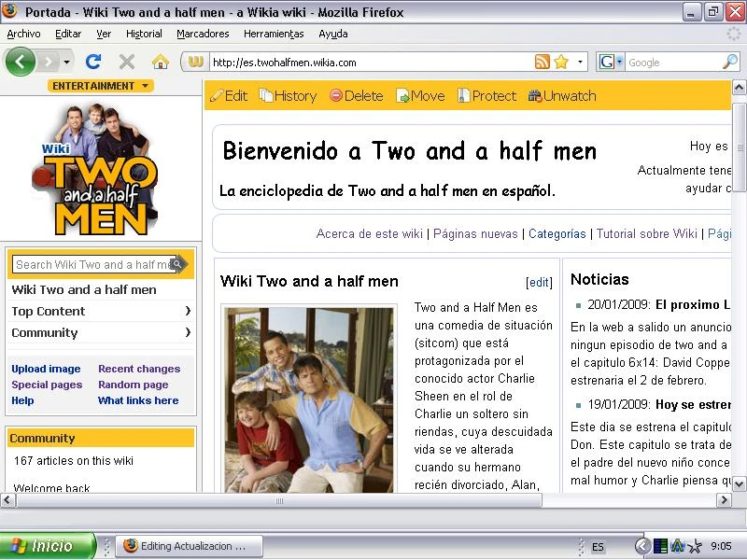Image resolution: width=747 pixels, height=560 pixels.
Task: Go to the home page icon
Action: point(161,62)
